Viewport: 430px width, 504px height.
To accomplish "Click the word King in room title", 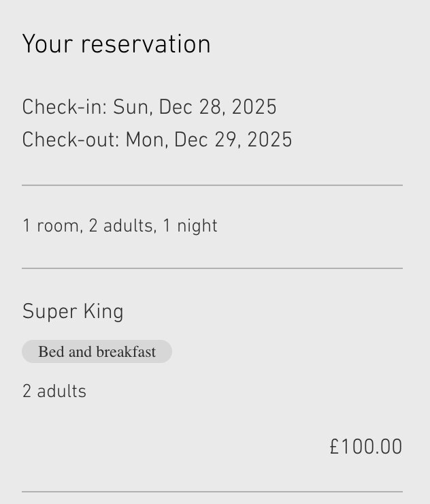I will [x=103, y=312].
